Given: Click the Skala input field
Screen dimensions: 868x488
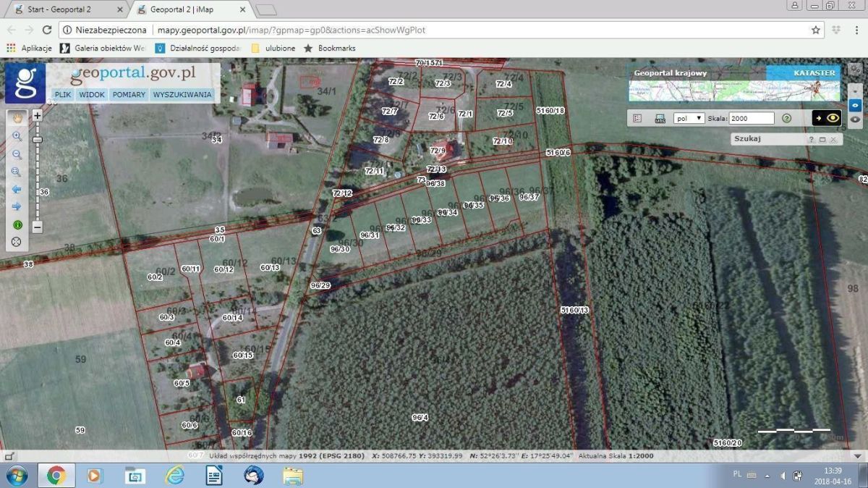Looking at the screenshot, I should (x=751, y=118).
